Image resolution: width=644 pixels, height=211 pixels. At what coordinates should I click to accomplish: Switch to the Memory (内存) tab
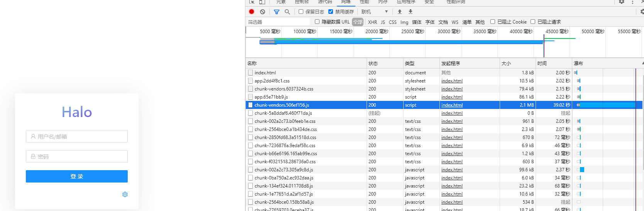tap(383, 2)
